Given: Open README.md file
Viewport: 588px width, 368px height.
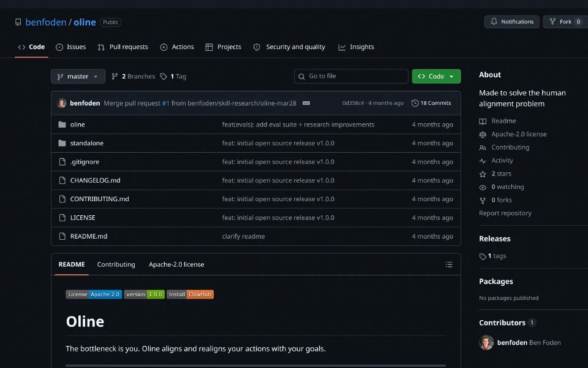Looking at the screenshot, I should pyautogui.click(x=88, y=236).
